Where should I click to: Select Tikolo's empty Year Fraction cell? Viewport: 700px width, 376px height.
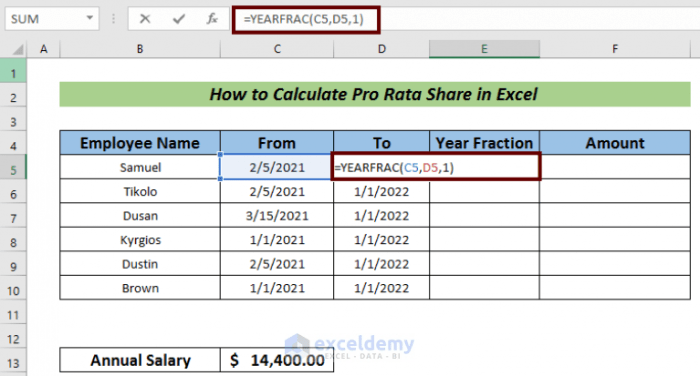[x=484, y=191]
